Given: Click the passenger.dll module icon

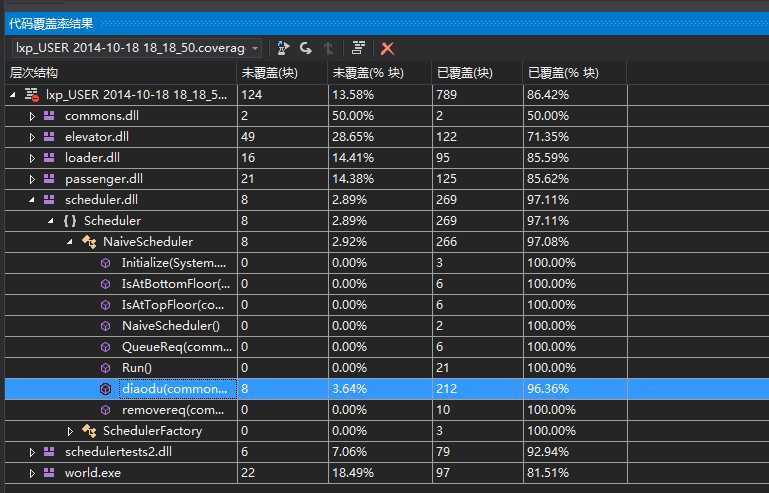Looking at the screenshot, I should point(49,179).
